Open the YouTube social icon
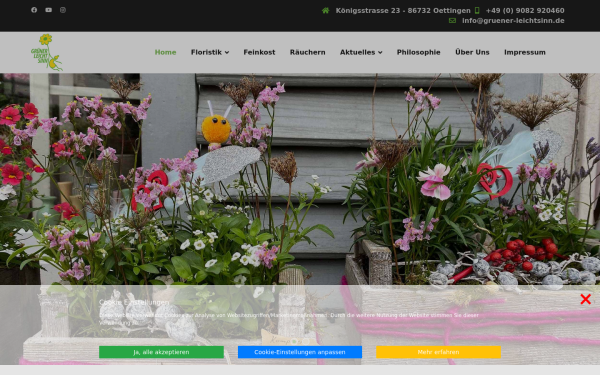Viewport: 600px width, 375px height. pyautogui.click(x=49, y=10)
